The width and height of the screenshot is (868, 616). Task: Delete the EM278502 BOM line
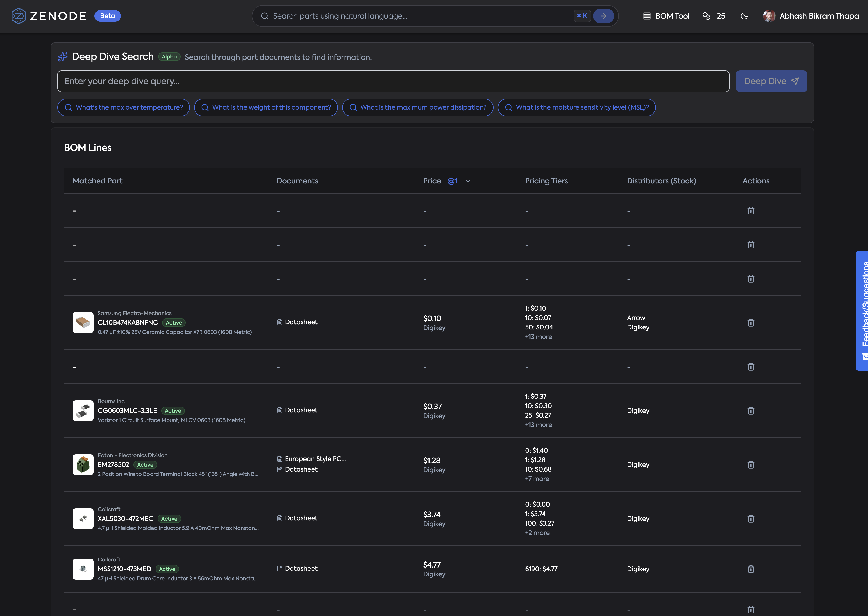click(751, 465)
